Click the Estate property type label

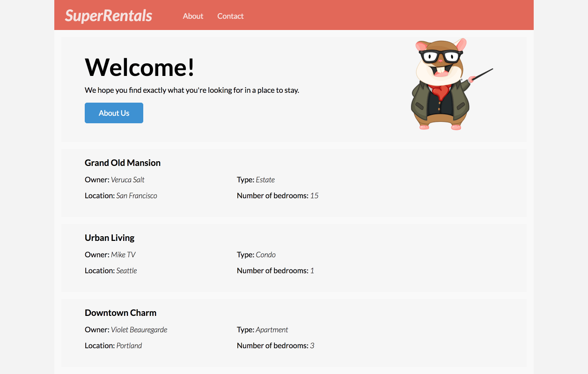pyautogui.click(x=265, y=180)
